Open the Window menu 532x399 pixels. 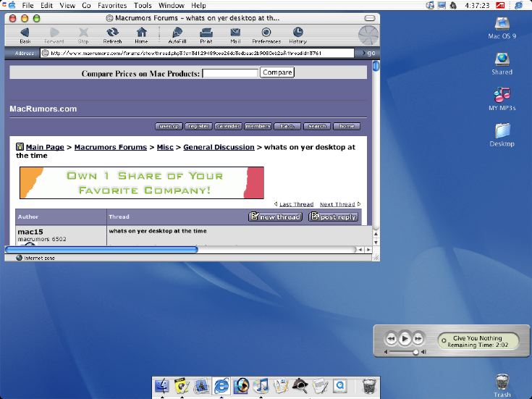[172, 6]
